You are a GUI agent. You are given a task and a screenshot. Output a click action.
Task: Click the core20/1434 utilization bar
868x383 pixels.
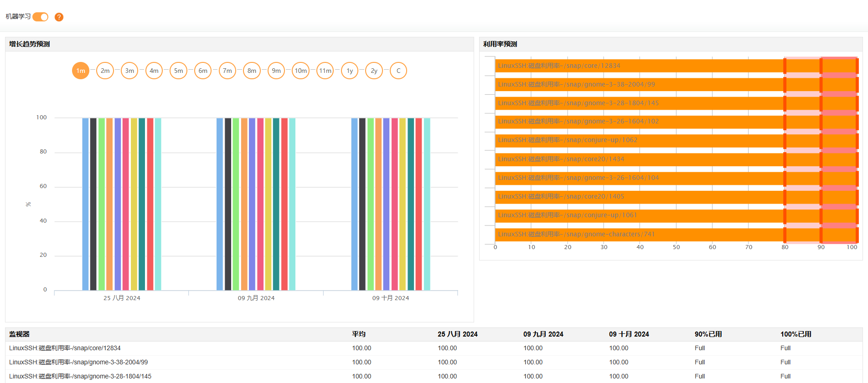point(677,159)
